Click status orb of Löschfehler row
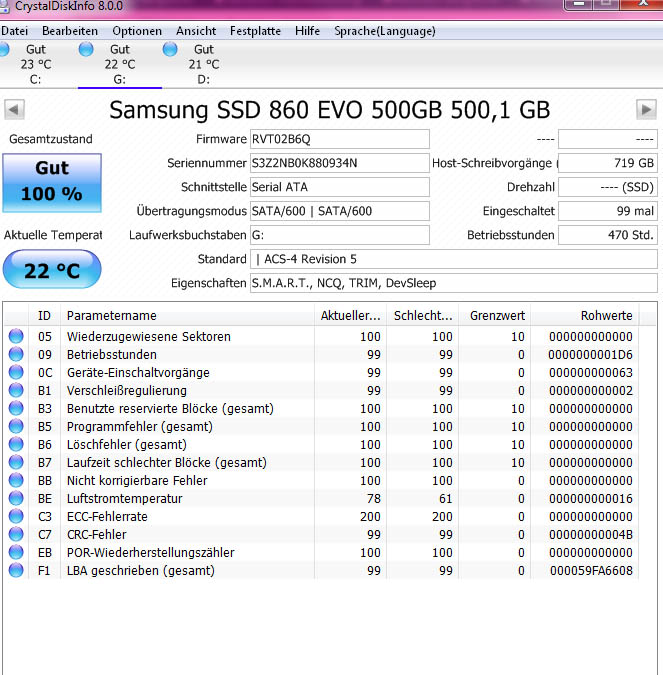The image size is (663, 675). coord(16,444)
